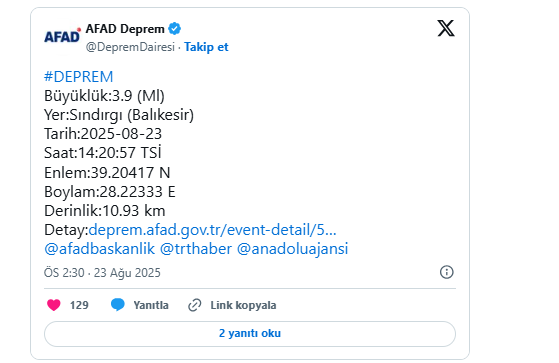Open the @afadbaskanlik mention
The width and height of the screenshot is (559, 363).
coord(99,249)
